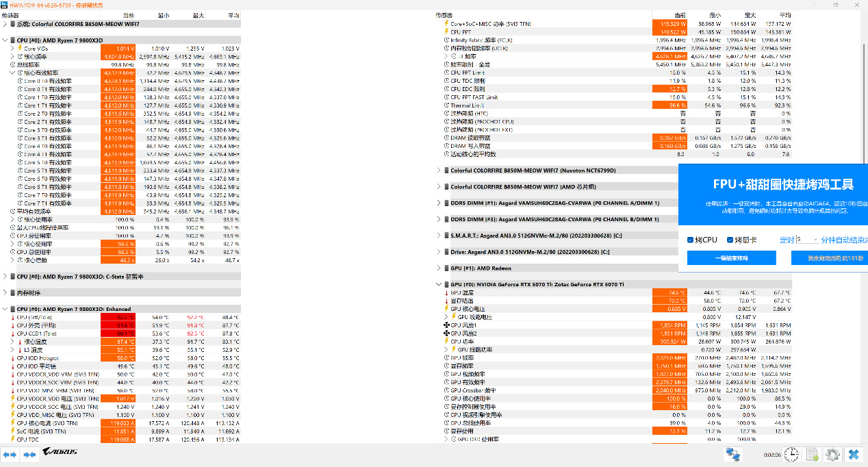
Task: Click fan icon beside GPU 风扇1
Action: click(446, 325)
